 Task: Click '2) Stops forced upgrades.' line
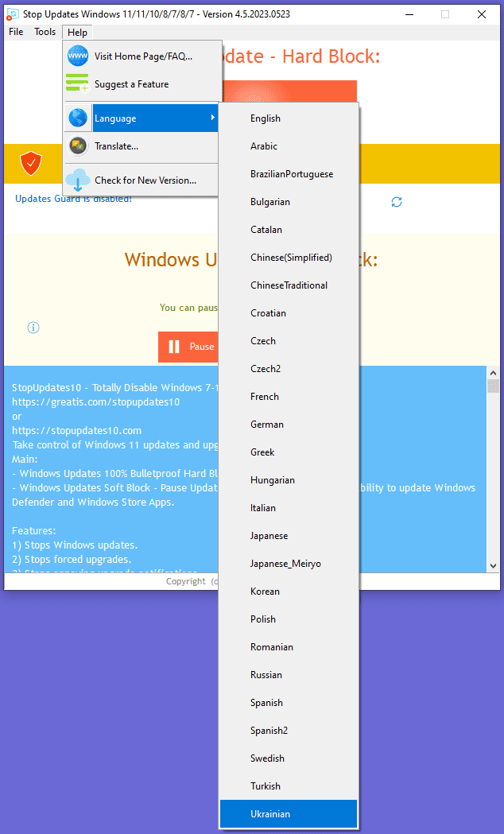[72, 560]
